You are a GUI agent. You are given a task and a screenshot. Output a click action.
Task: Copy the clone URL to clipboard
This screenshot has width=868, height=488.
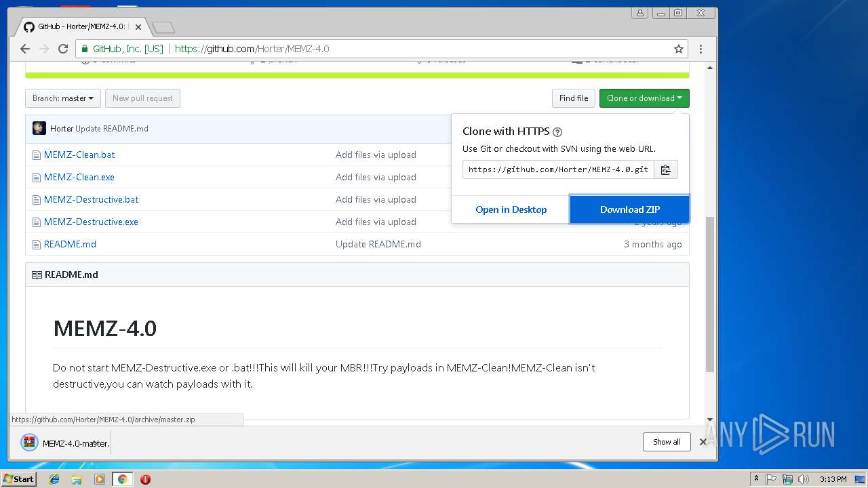click(666, 169)
